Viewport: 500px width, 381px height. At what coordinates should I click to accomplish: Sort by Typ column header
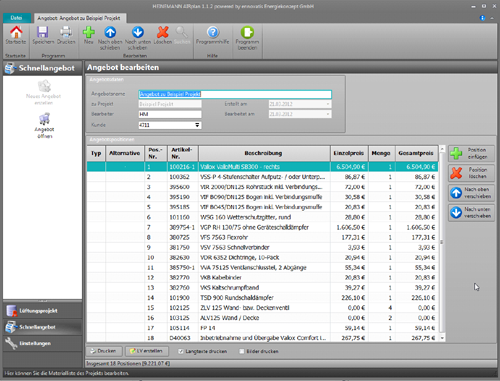96,153
